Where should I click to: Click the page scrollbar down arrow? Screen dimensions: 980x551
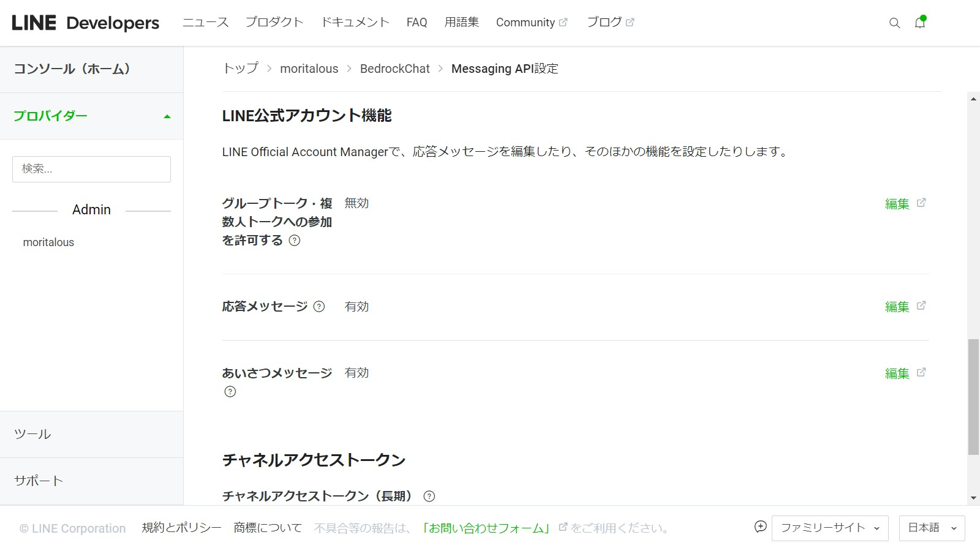[x=973, y=498]
